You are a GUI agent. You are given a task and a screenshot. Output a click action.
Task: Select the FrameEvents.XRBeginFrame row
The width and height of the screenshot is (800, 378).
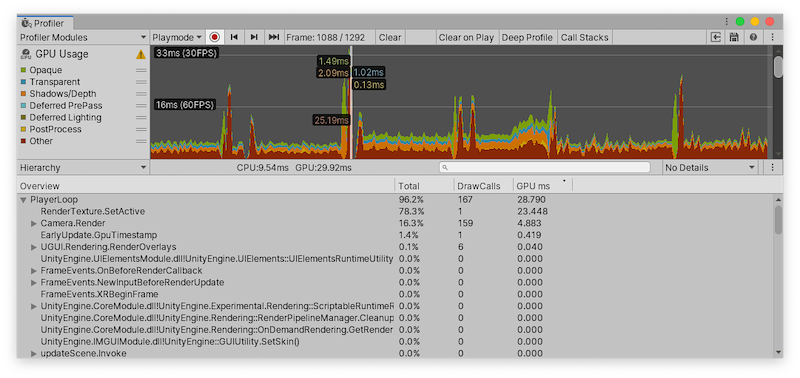click(395, 294)
